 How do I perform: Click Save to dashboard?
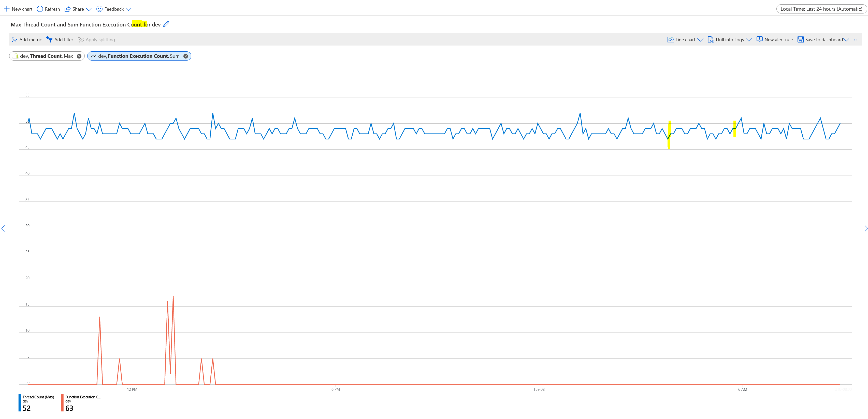tap(822, 39)
